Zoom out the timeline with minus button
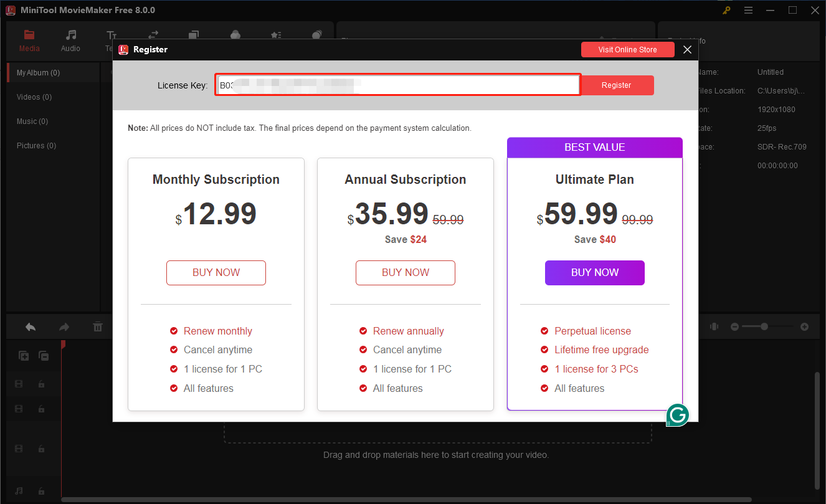The image size is (826, 504). 735,326
